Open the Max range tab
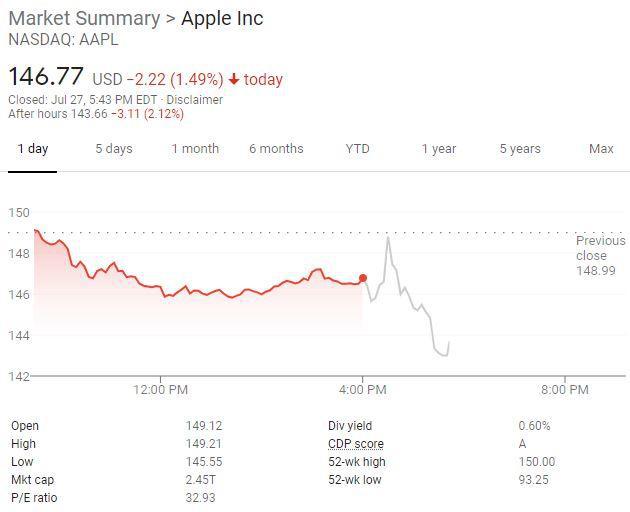The height and width of the screenshot is (512, 630). coord(601,149)
